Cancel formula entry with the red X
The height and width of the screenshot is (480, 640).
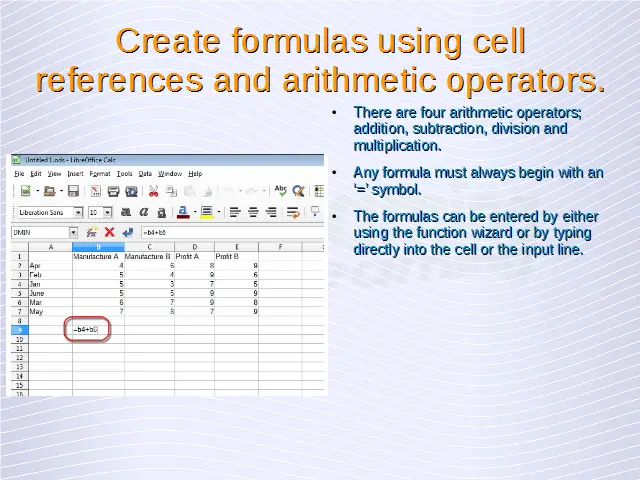109,232
